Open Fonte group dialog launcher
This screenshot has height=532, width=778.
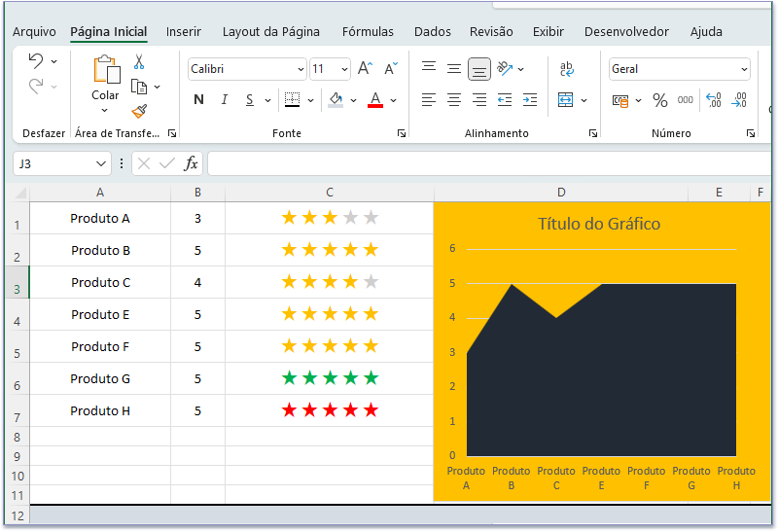coord(402,133)
